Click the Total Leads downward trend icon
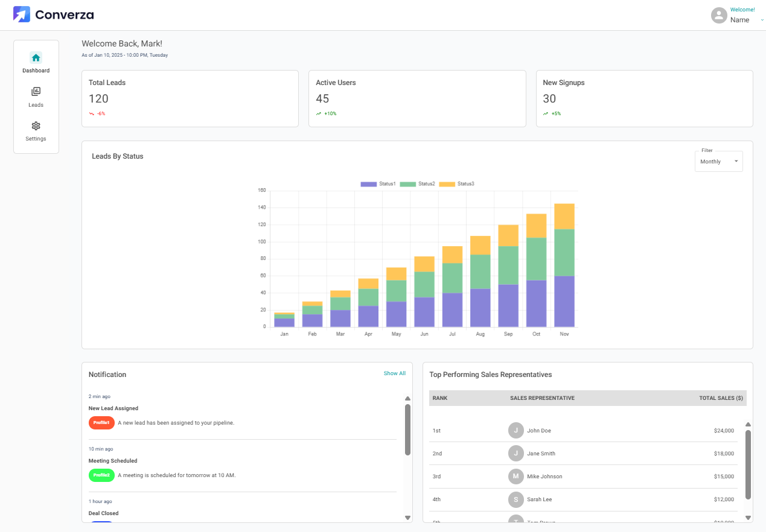This screenshot has height=532, width=766. click(x=92, y=113)
